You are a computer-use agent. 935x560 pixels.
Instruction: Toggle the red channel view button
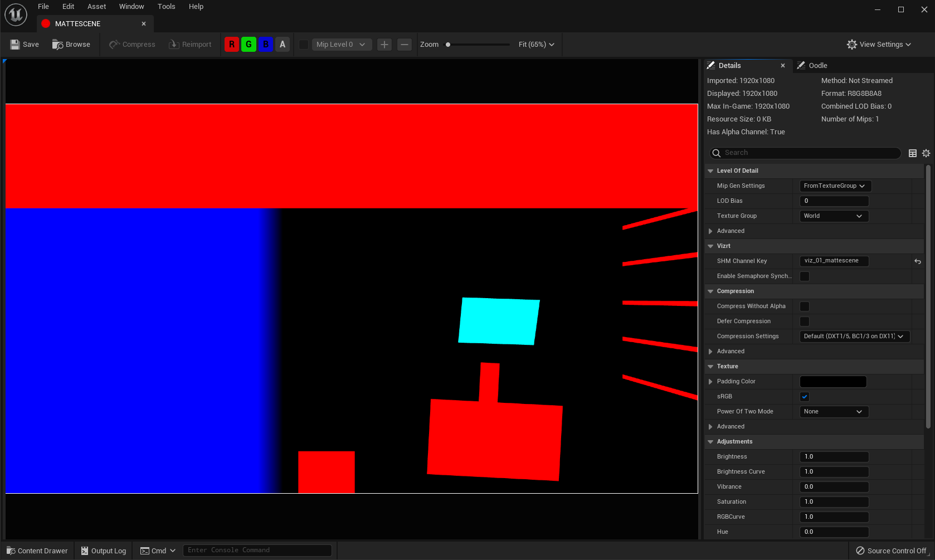click(x=232, y=45)
